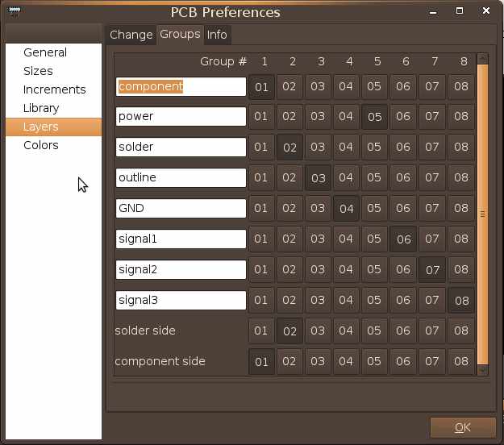Click the component layer name field
The image size is (504, 445).
[181, 86]
